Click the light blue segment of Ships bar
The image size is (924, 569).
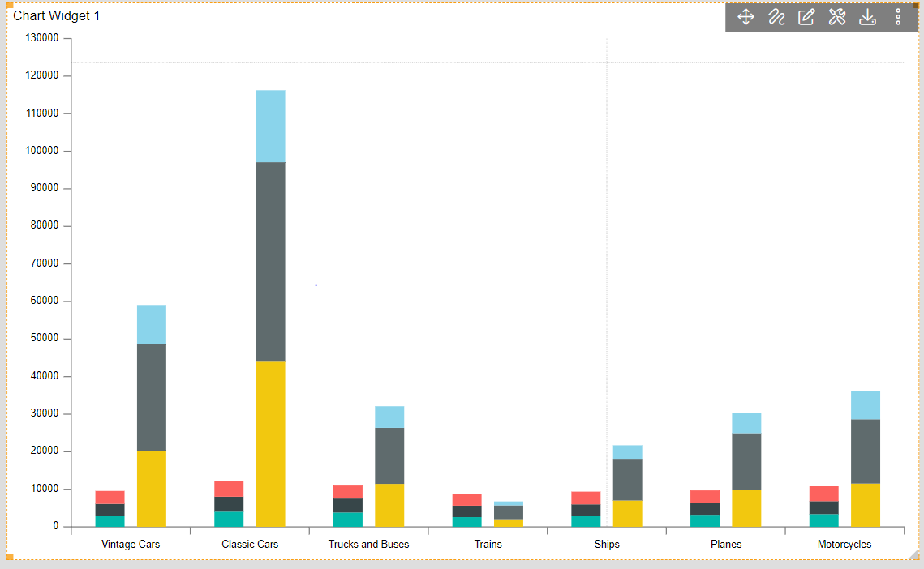(628, 451)
